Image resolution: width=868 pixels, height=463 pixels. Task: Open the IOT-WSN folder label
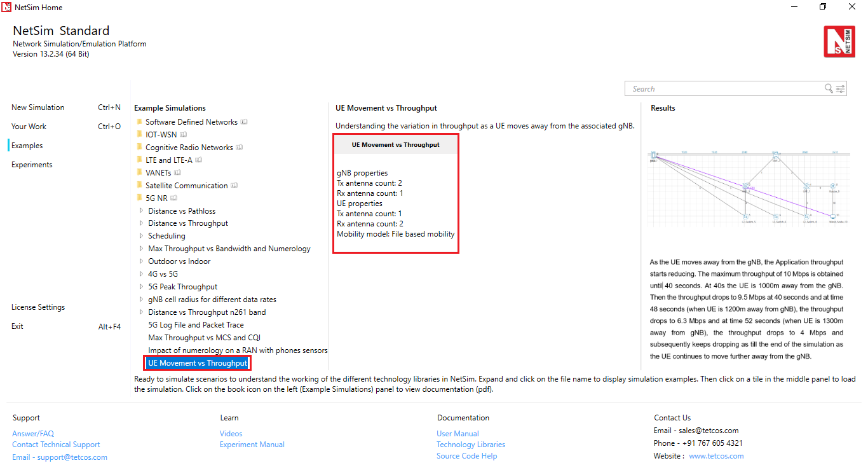click(x=161, y=135)
